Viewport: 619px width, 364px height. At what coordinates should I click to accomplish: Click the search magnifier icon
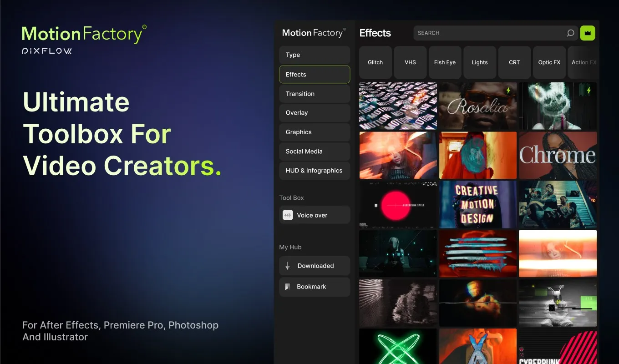point(570,33)
